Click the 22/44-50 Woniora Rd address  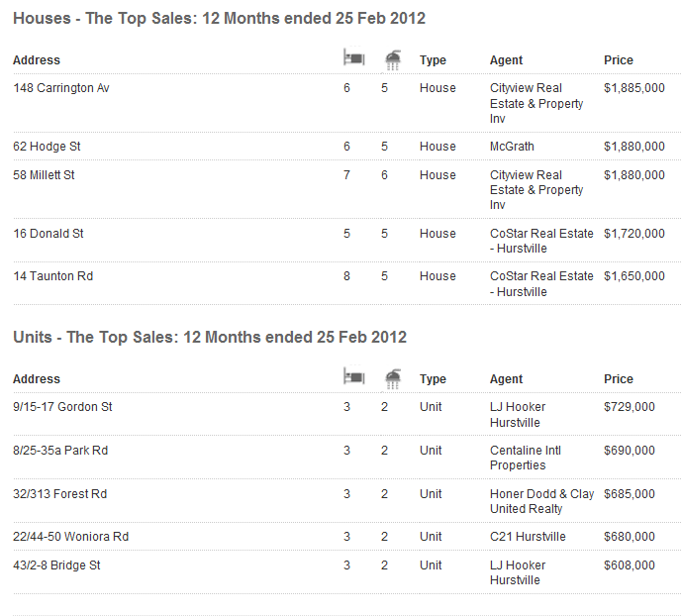click(71, 537)
